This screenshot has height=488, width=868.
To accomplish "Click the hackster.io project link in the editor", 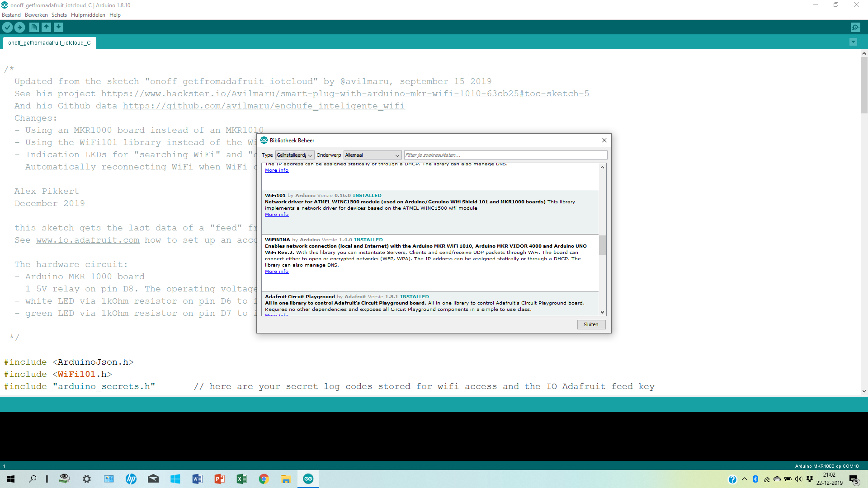I will point(345,94).
